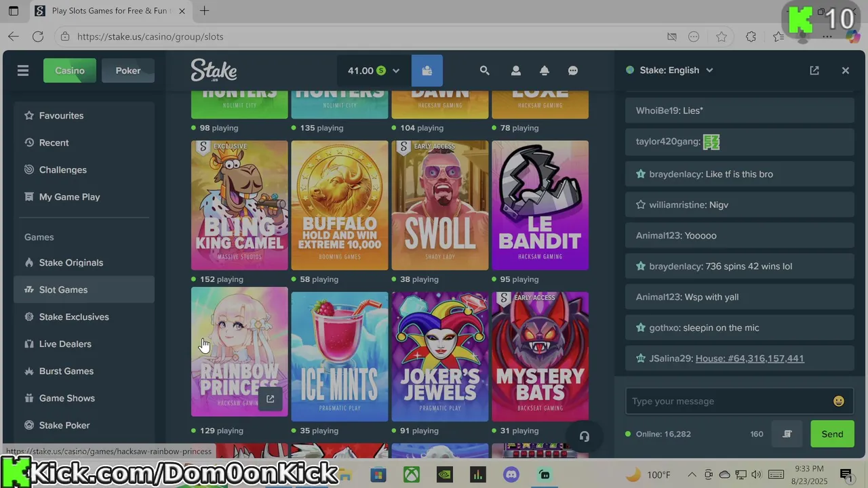This screenshot has width=868, height=488.
Task: Select Stake Exclusives in sidebar
Action: pyautogui.click(x=84, y=317)
